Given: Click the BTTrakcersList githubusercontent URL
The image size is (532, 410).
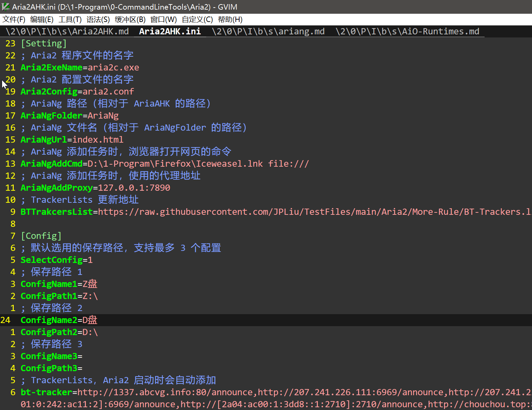Looking at the screenshot, I should coord(309,212).
